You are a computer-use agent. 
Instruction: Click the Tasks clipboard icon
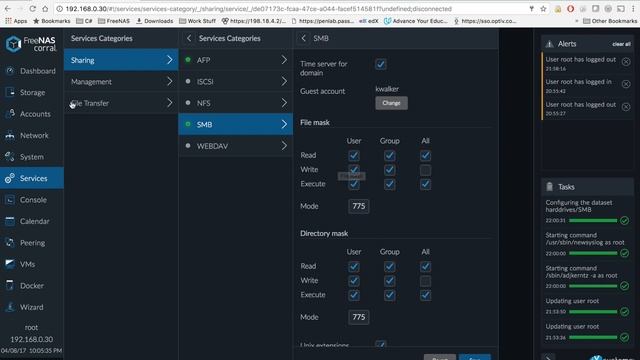click(x=549, y=187)
